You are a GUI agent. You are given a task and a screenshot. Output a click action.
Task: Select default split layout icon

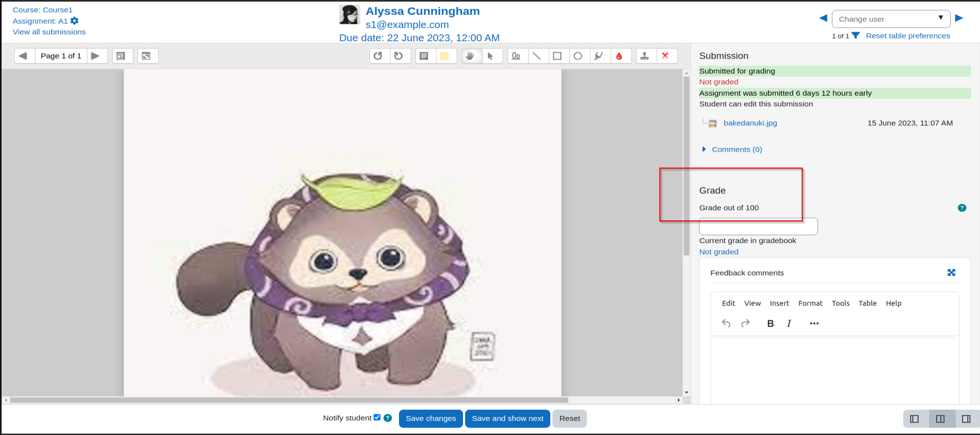tap(940, 419)
